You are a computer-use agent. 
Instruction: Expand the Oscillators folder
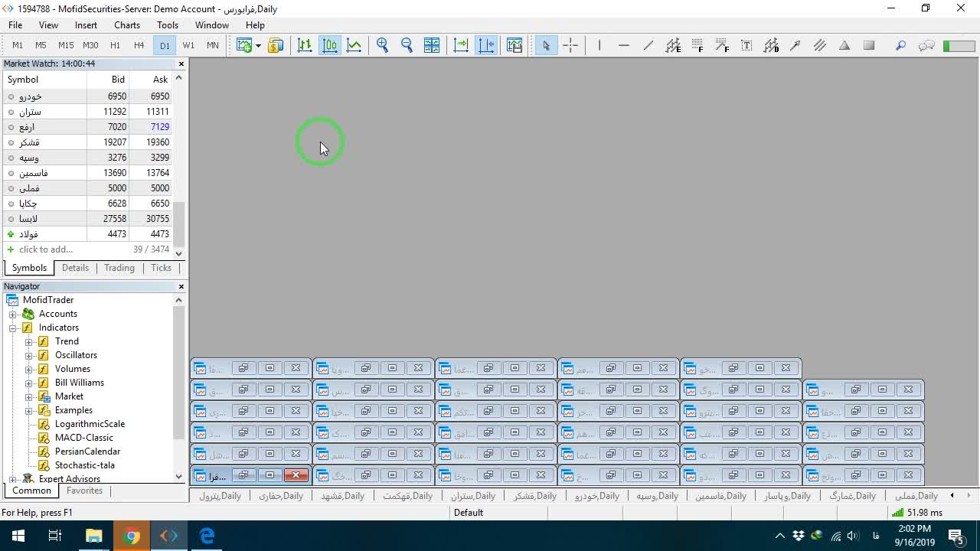[x=29, y=355]
